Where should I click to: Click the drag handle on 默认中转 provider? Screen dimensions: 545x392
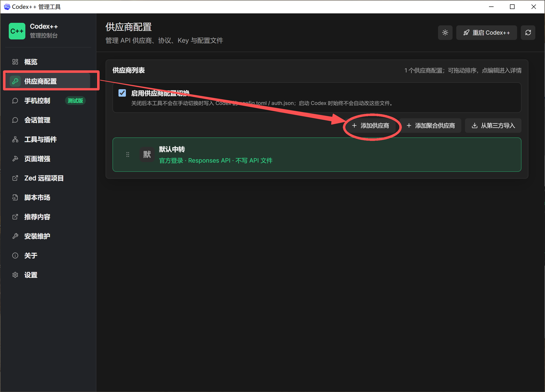pos(127,154)
